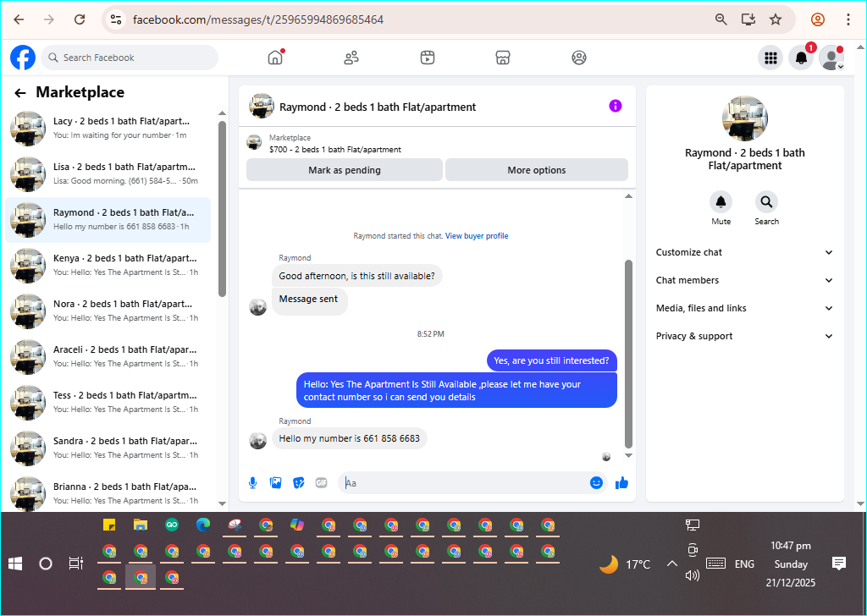
Task: Open the volume speaker tray icon
Action: click(x=693, y=575)
